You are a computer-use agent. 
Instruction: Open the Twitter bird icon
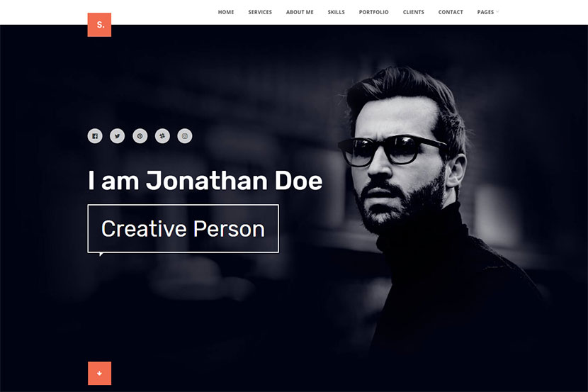(x=118, y=136)
